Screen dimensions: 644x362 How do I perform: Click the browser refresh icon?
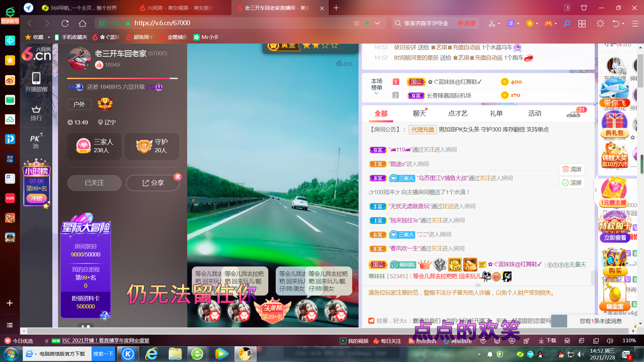click(65, 23)
